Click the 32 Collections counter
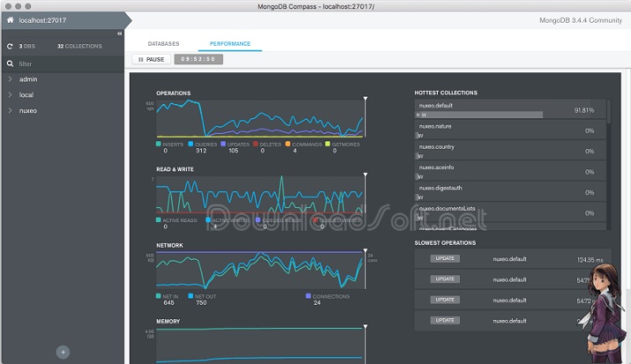 click(x=79, y=47)
